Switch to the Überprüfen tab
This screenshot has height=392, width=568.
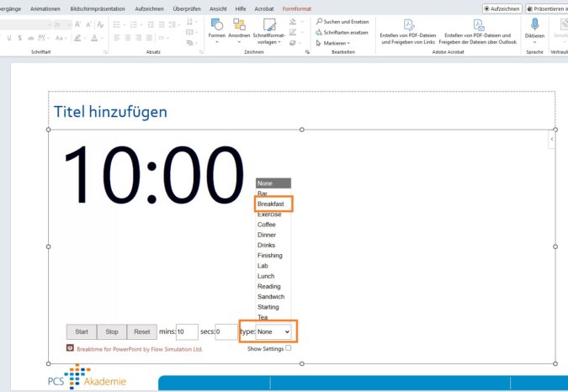(x=187, y=8)
